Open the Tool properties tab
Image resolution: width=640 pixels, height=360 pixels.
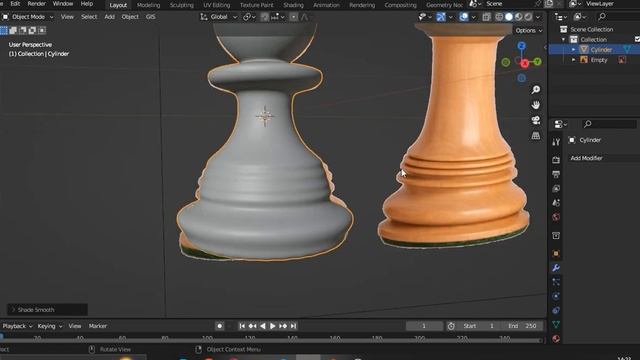556,142
